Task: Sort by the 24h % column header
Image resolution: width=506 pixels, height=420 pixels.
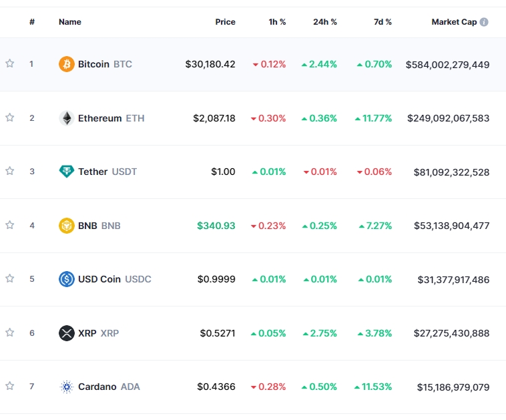Action: click(324, 22)
